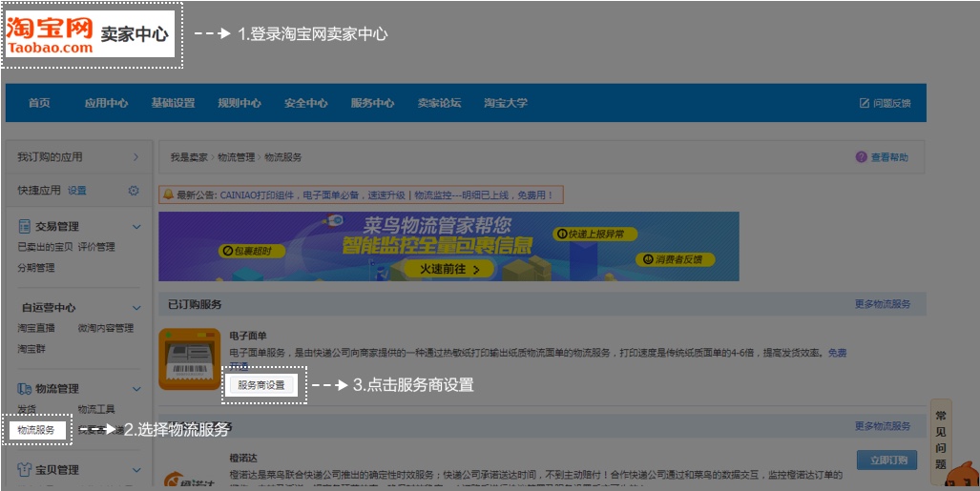This screenshot has width=980, height=491.
Task: Click the 包裹超时 badge on banner
Action: coord(252,251)
